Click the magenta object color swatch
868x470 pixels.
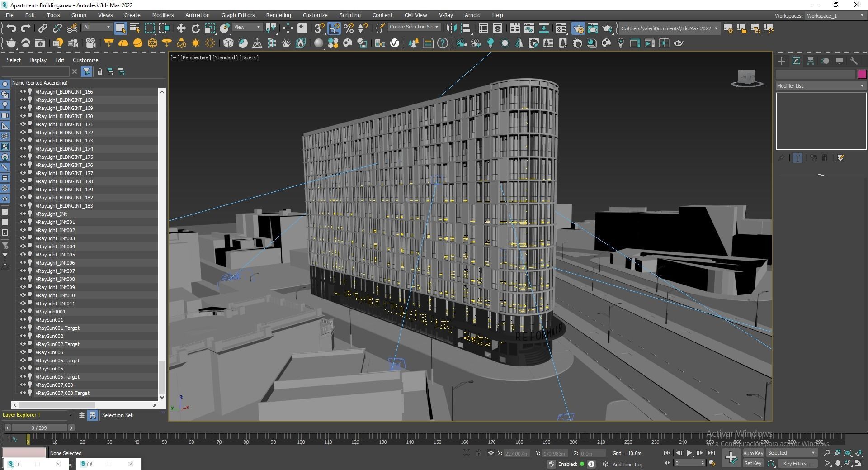point(862,74)
